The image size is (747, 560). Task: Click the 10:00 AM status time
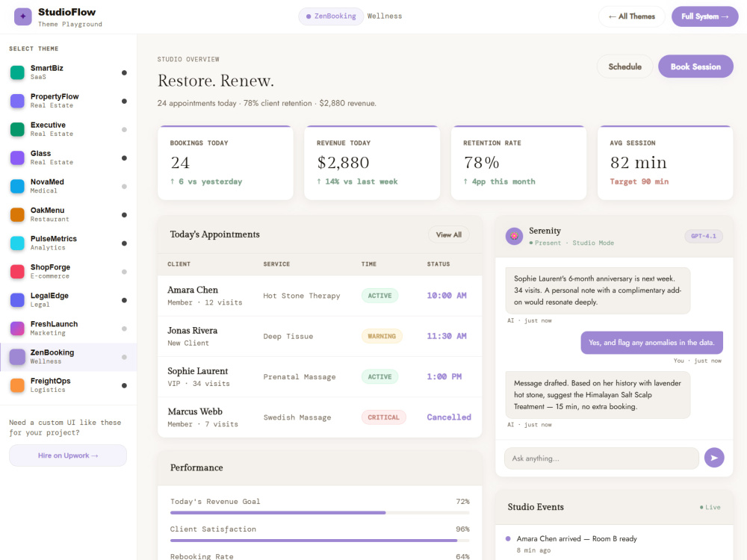pyautogui.click(x=447, y=296)
